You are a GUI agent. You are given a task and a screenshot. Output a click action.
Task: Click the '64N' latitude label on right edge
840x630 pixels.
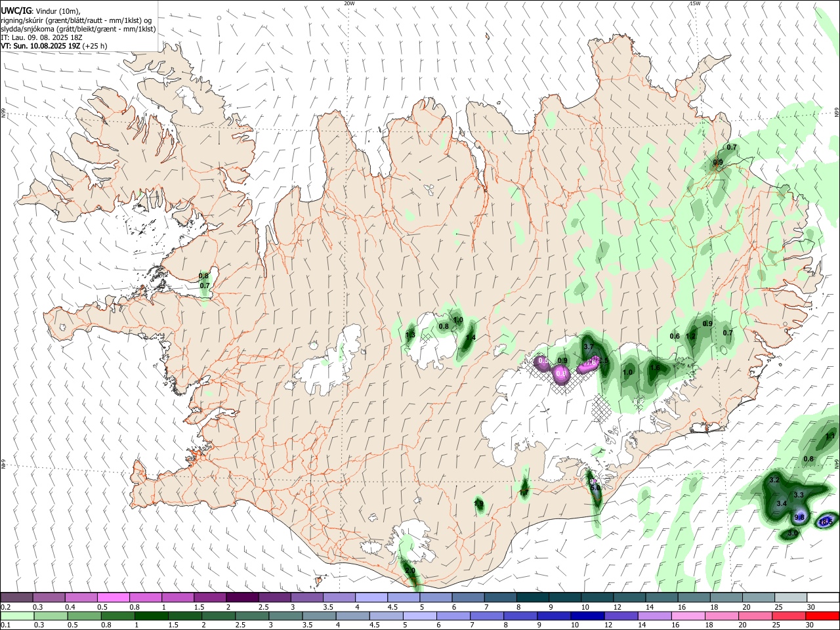tap(837, 463)
